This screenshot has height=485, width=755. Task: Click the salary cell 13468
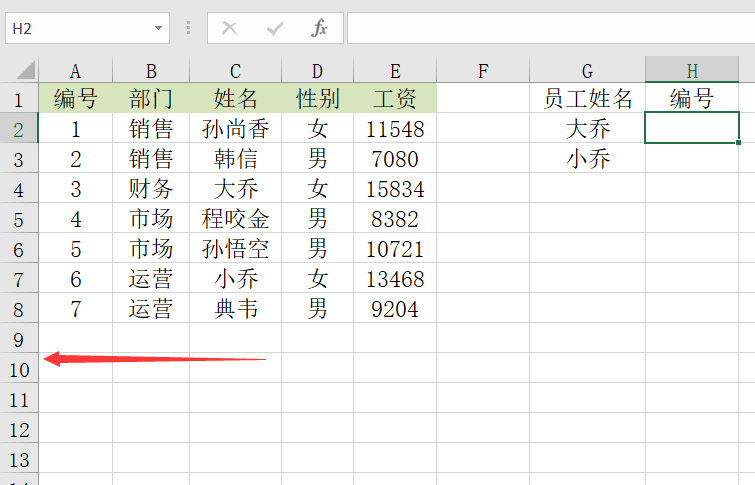(395, 278)
